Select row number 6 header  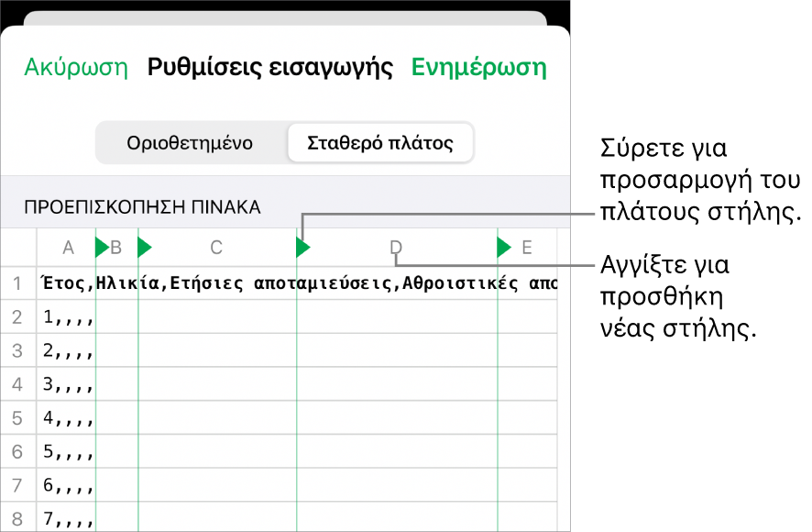(17, 451)
